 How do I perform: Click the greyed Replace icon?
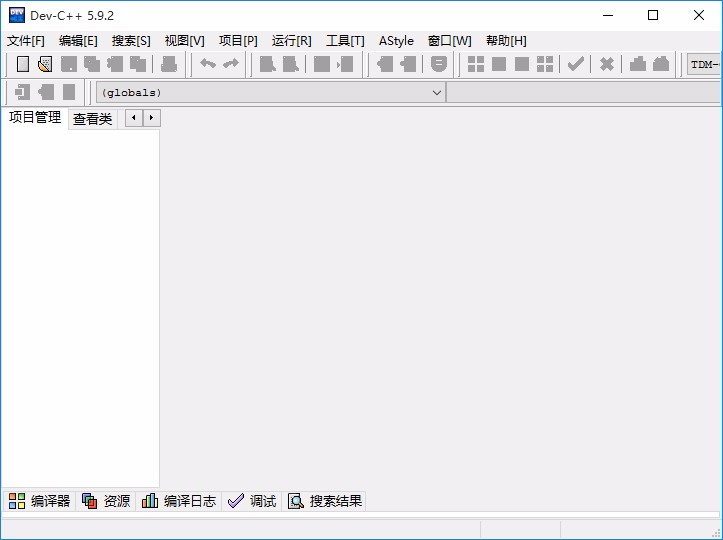[x=290, y=64]
